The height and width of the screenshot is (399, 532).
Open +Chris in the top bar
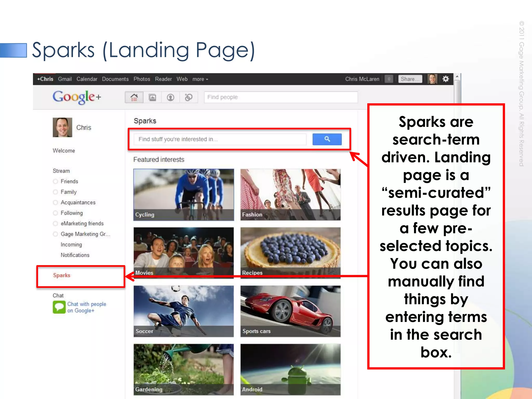[45, 79]
